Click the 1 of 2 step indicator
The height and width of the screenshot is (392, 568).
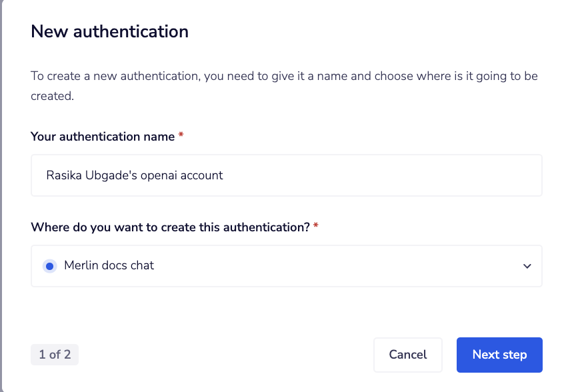pos(54,355)
